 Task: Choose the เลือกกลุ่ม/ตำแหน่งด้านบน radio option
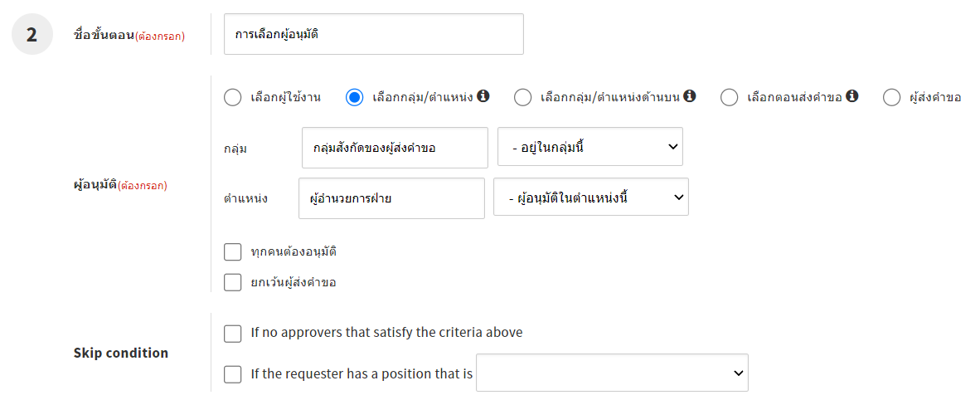point(522,98)
